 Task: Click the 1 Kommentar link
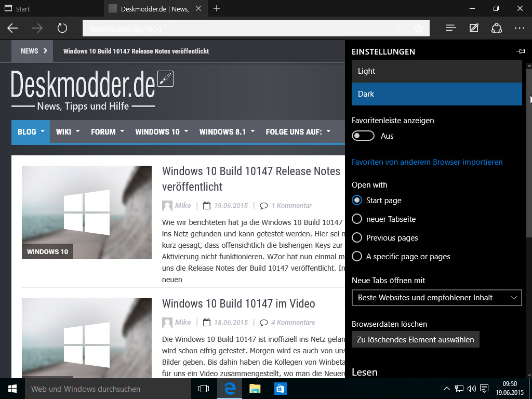tap(291, 206)
